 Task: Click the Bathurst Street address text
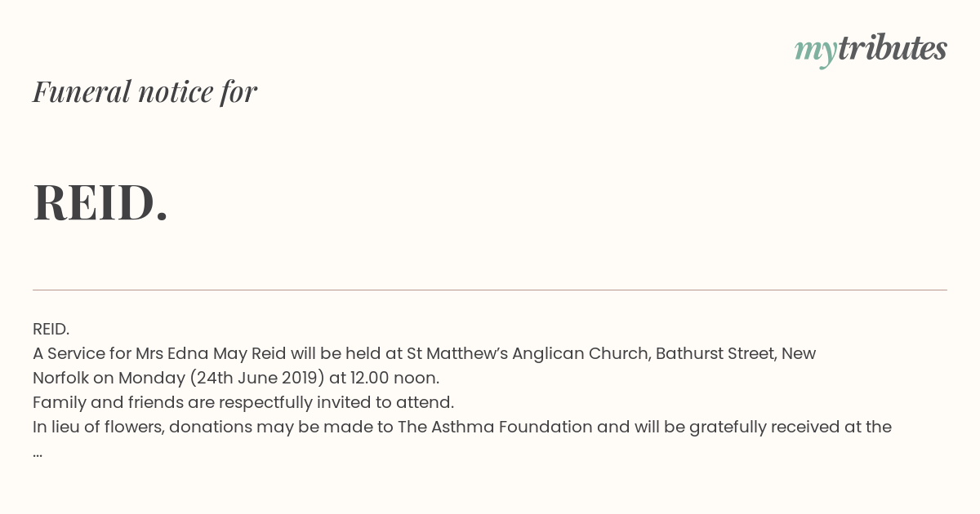click(x=715, y=354)
